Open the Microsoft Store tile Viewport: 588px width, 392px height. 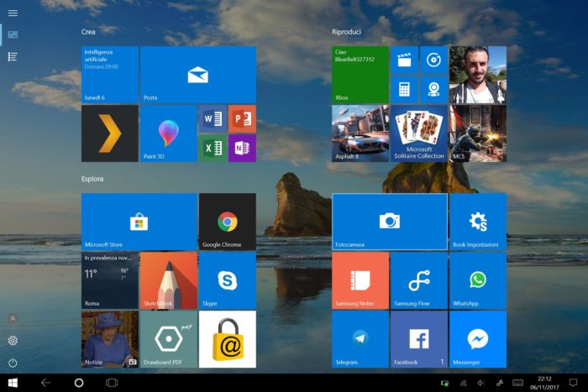(139, 222)
